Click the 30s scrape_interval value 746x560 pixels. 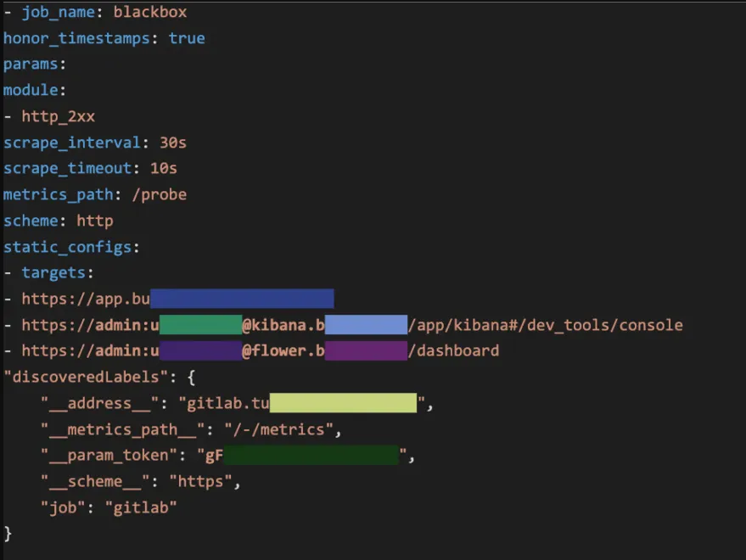[x=172, y=143]
